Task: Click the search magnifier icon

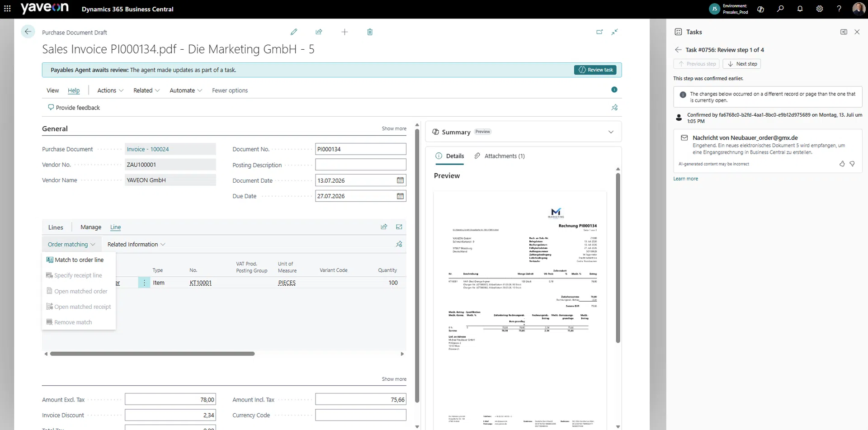Action: [780, 9]
